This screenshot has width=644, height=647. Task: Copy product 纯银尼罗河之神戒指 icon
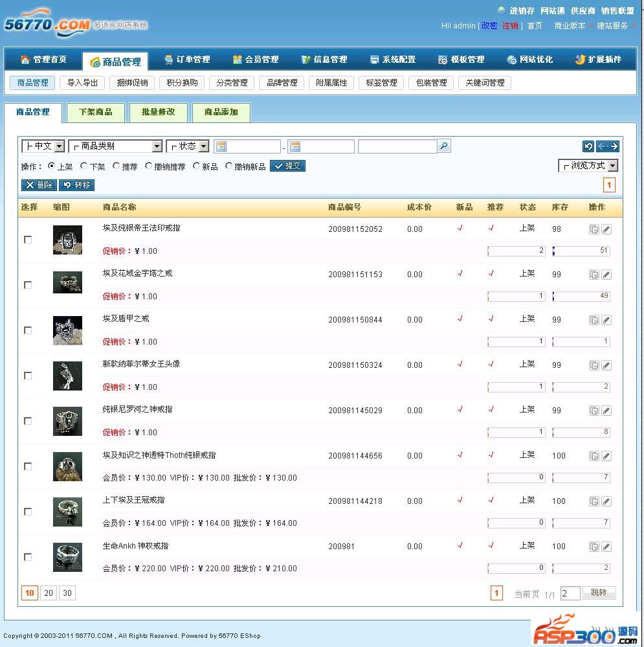point(594,411)
